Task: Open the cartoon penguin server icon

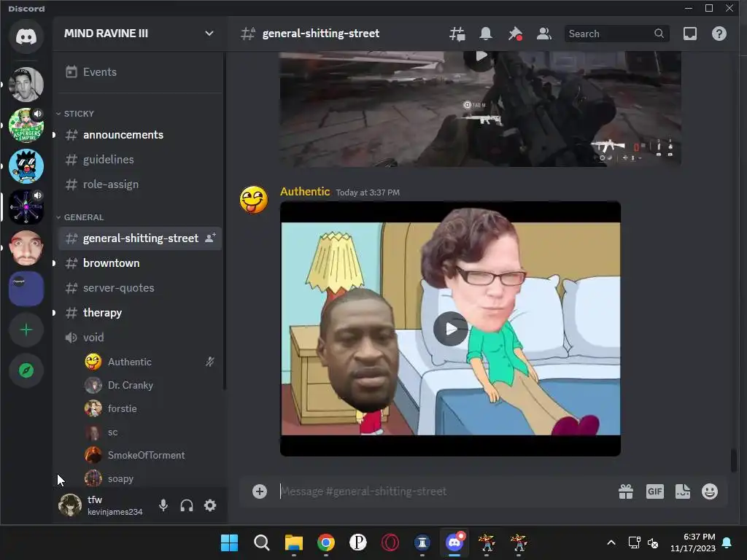Action: pos(26,166)
